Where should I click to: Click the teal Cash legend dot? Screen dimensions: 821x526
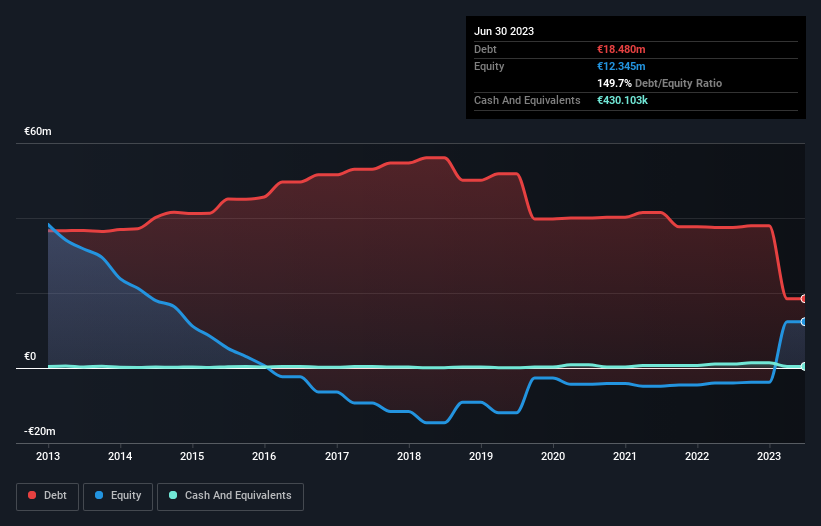(x=173, y=495)
